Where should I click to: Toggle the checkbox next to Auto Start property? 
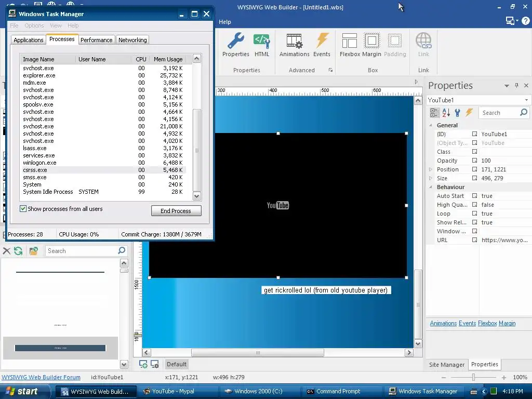[475, 196]
